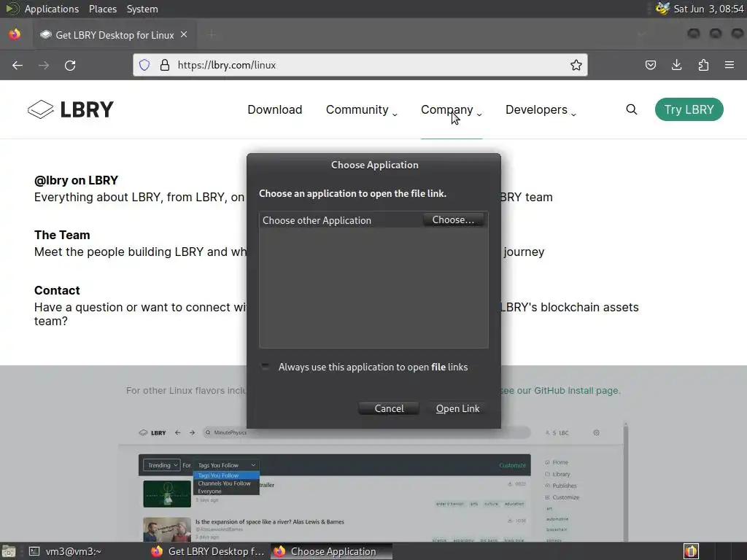
Task: Select the Get LBRY Desktop for Linux tab
Action: pyautogui.click(x=115, y=35)
